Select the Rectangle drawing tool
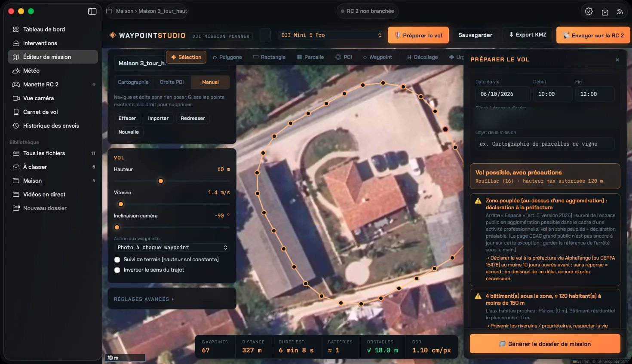Image resolution: width=632 pixels, height=364 pixels. point(269,57)
